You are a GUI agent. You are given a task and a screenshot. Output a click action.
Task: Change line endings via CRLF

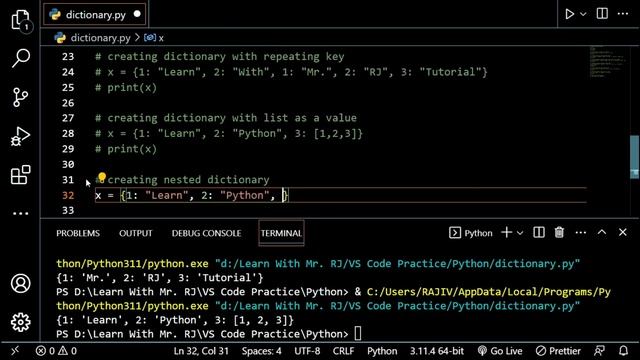tap(343, 351)
